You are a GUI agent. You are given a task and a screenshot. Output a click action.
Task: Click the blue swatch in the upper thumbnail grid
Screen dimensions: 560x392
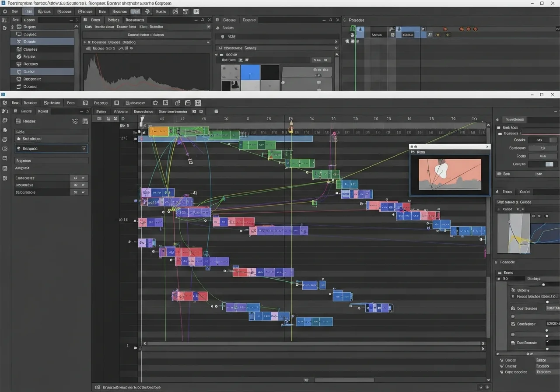[x=250, y=72]
